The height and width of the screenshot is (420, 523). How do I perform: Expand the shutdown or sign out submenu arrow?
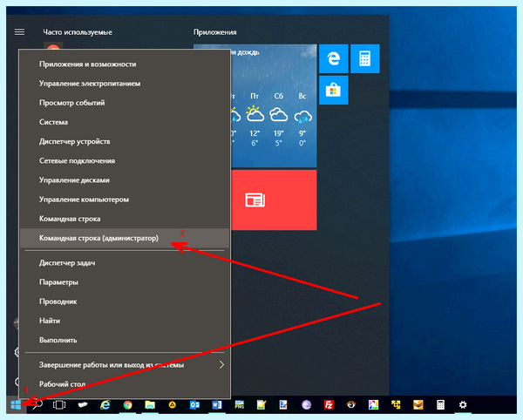pos(221,364)
